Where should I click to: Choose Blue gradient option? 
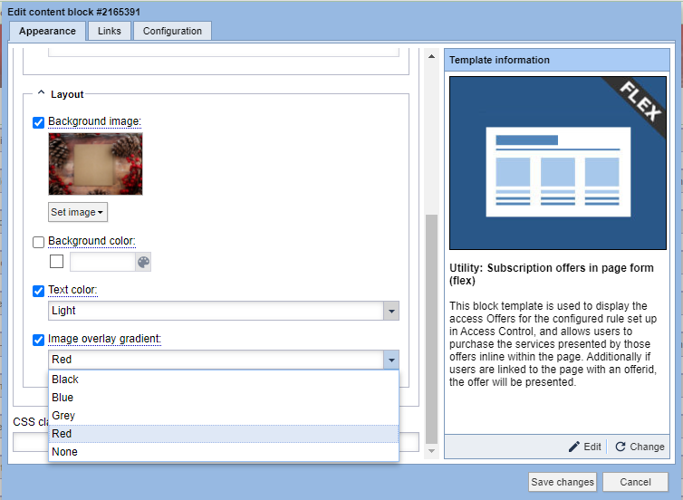(62, 398)
